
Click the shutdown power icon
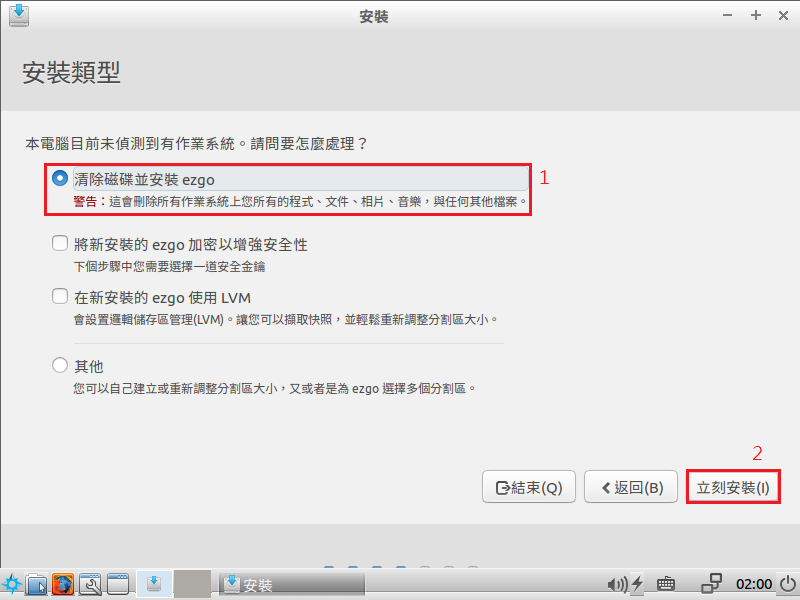(x=788, y=584)
